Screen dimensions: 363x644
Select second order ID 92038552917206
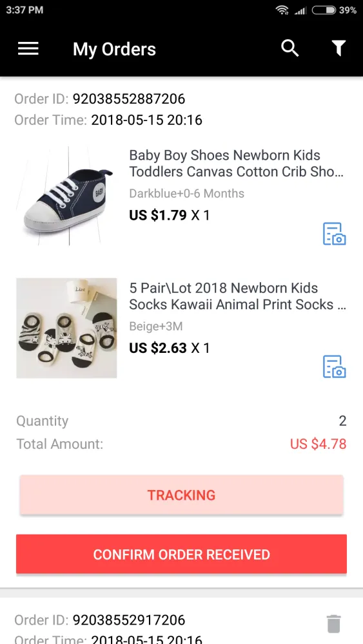(129, 620)
